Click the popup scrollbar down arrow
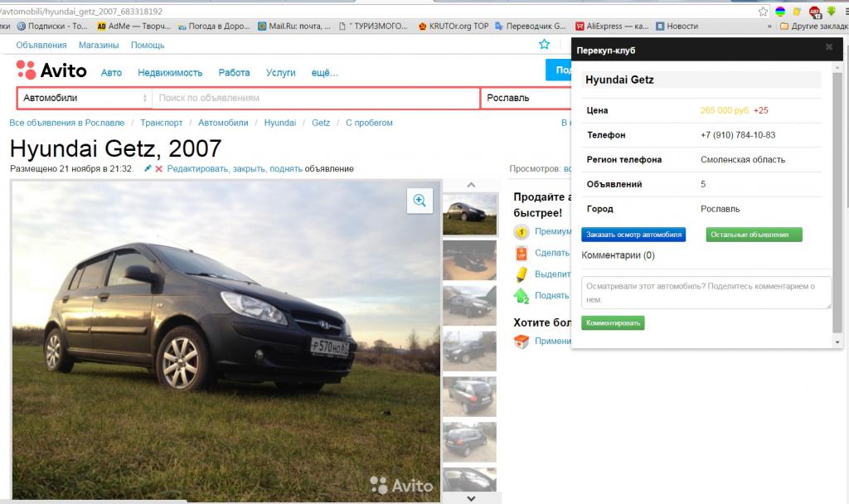This screenshot has width=849, height=504. click(837, 342)
